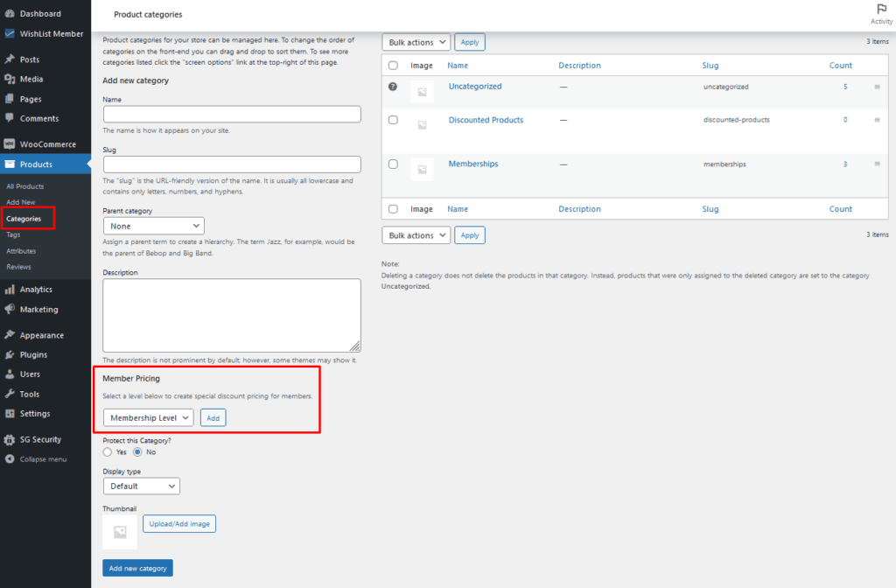Viewport: 896px width, 588px height.
Task: Select Yes for Protect this Category
Action: click(x=108, y=452)
